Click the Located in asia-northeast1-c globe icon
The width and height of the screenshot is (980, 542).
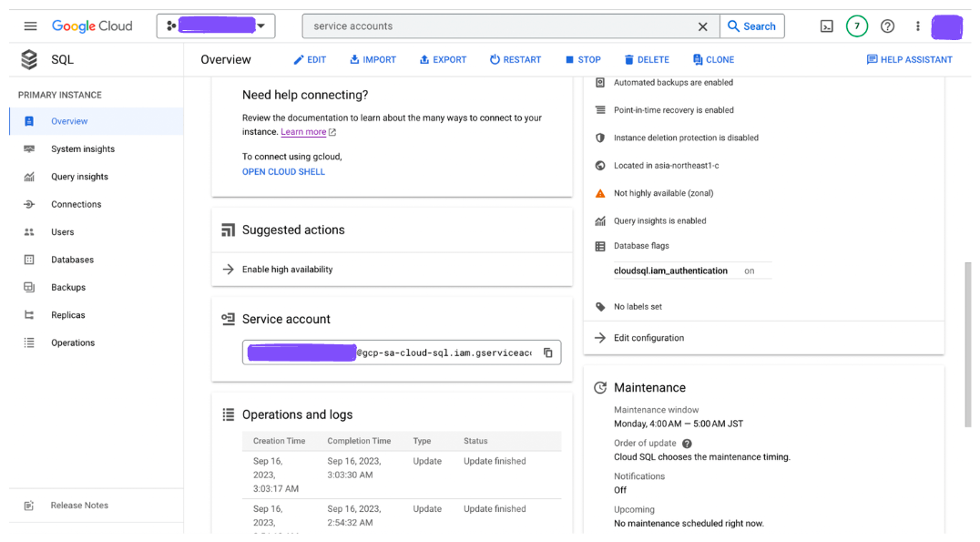(600, 166)
